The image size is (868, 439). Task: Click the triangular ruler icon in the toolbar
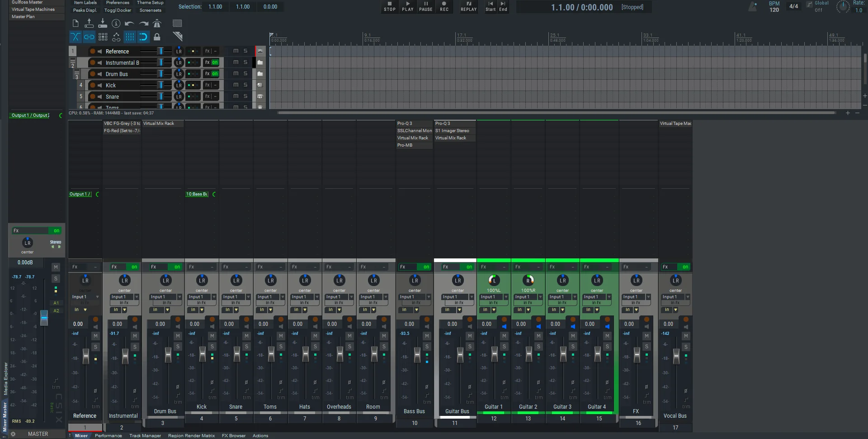tap(178, 37)
